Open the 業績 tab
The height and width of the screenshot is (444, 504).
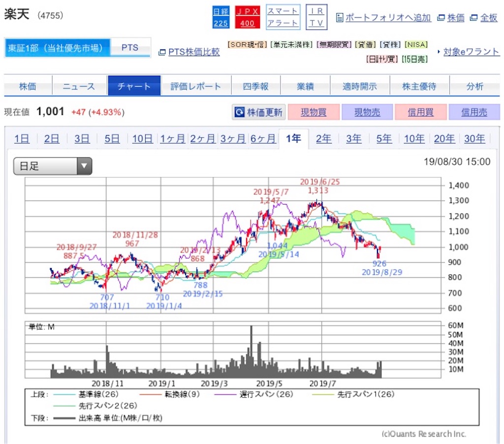305,86
